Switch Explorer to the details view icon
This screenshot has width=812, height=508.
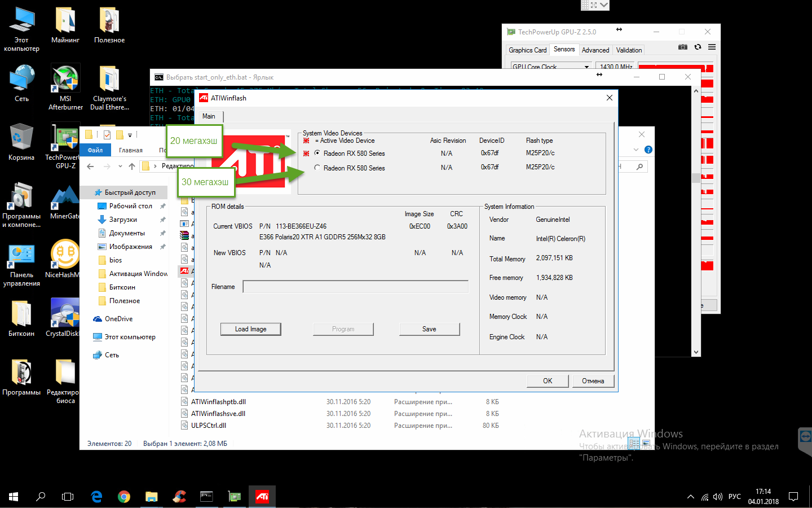(x=634, y=443)
